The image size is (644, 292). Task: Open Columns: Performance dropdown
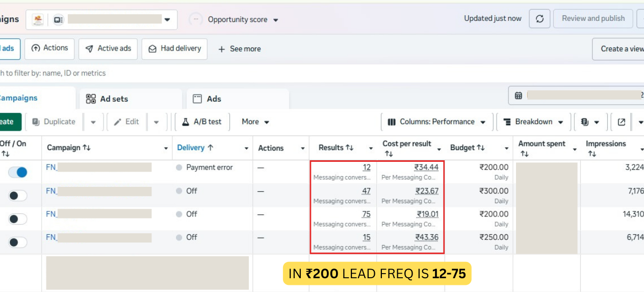tap(437, 122)
